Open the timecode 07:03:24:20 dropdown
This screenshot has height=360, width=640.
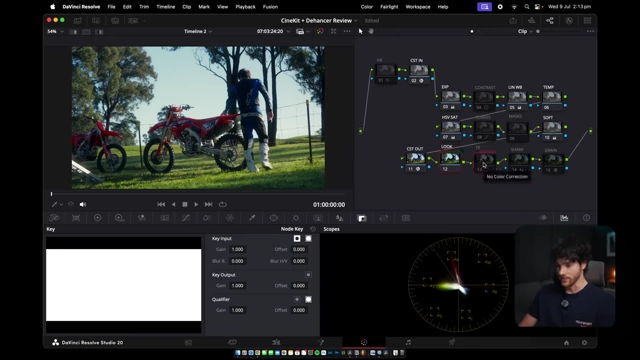273,31
